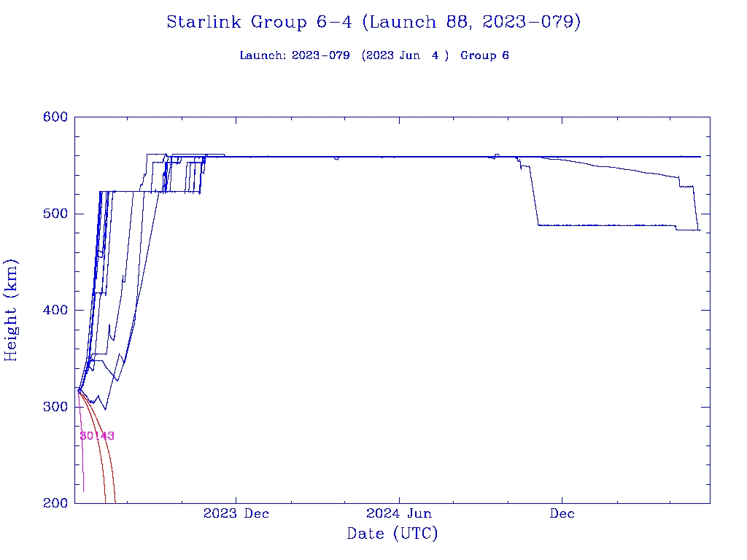Click the 'Dec' x-axis tick label

point(562,513)
